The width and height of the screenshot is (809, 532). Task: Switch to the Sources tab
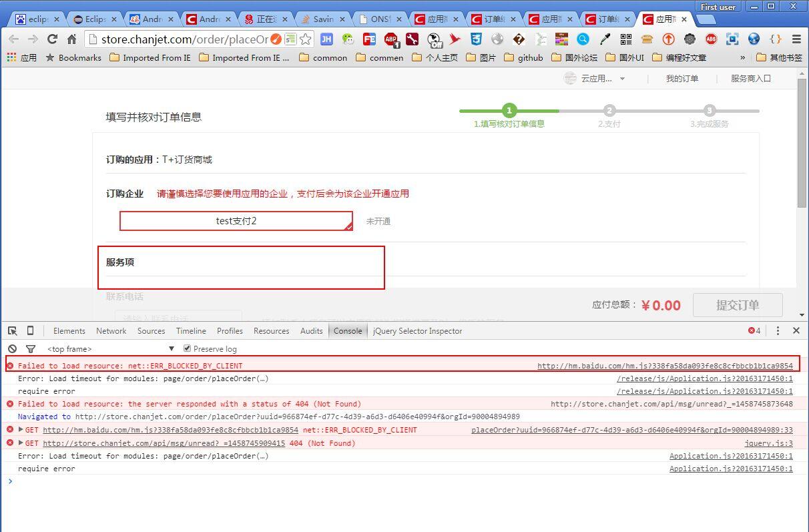(x=151, y=330)
